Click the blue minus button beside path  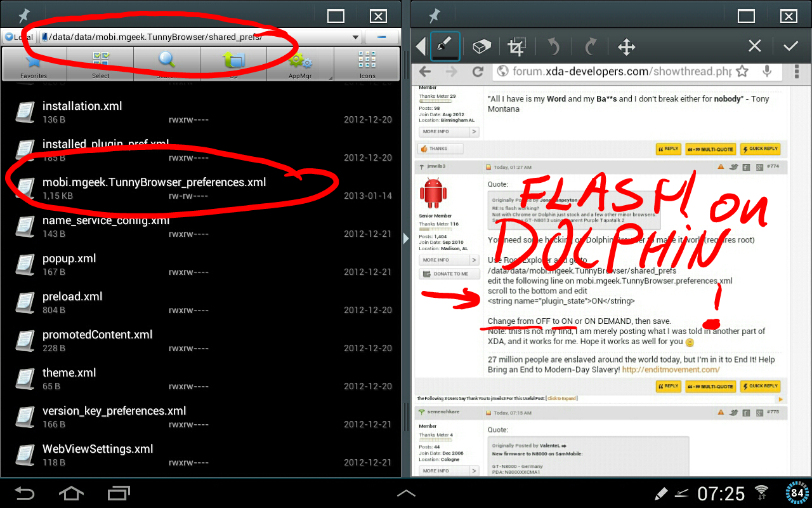click(382, 37)
